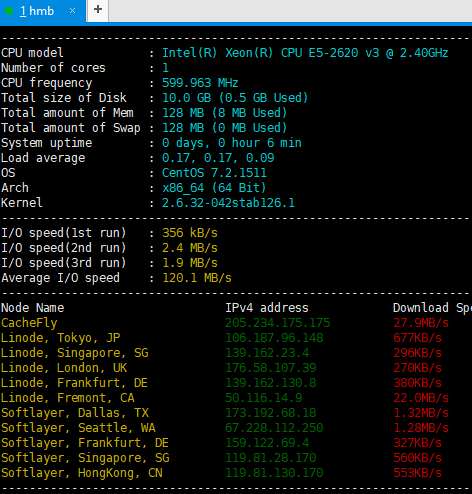Click the green connection status dot
472x494 pixels.
tap(9, 11)
